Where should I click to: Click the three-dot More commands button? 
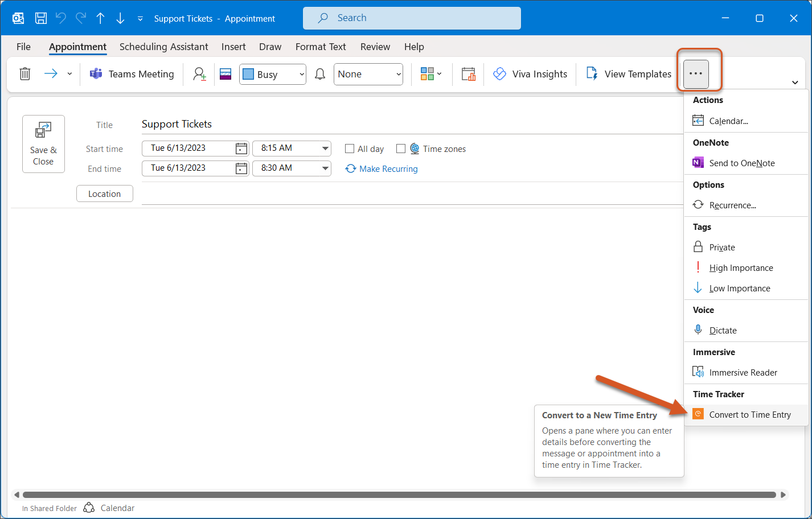point(696,74)
